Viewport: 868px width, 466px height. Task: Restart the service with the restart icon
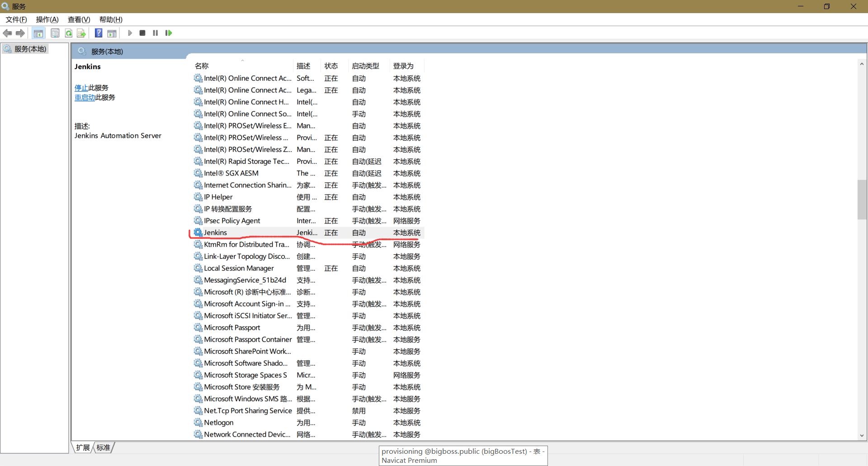click(169, 33)
